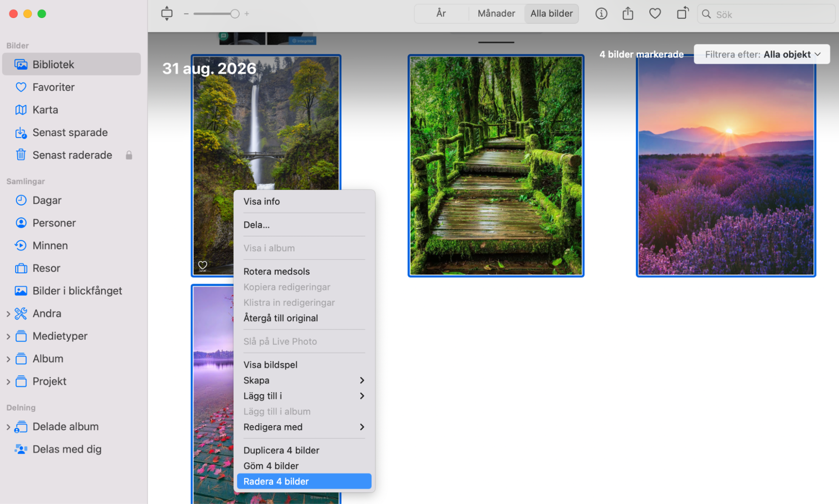Image resolution: width=839 pixels, height=504 pixels.
Task: Open the Skapa submenu
Action: (304, 381)
